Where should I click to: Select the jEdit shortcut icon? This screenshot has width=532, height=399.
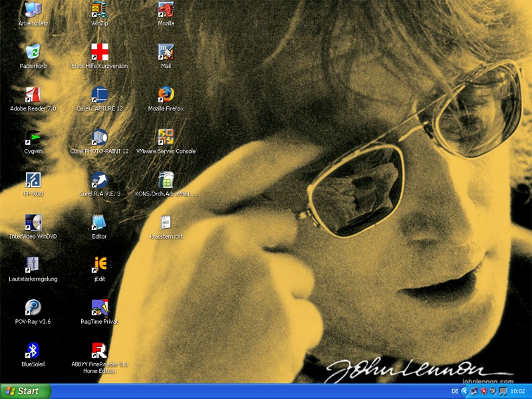[100, 265]
